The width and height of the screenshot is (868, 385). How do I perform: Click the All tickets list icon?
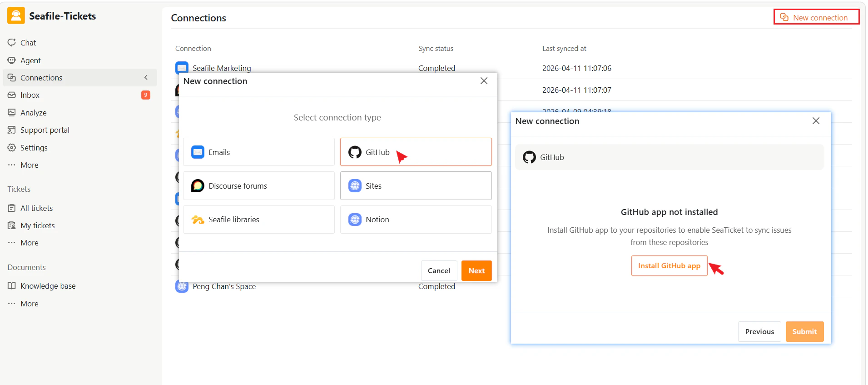(x=12, y=208)
